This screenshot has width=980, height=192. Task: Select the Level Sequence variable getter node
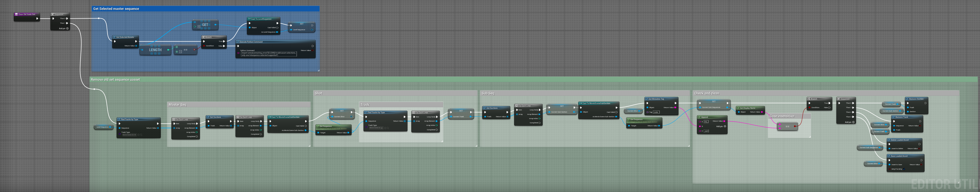[x=103, y=127]
